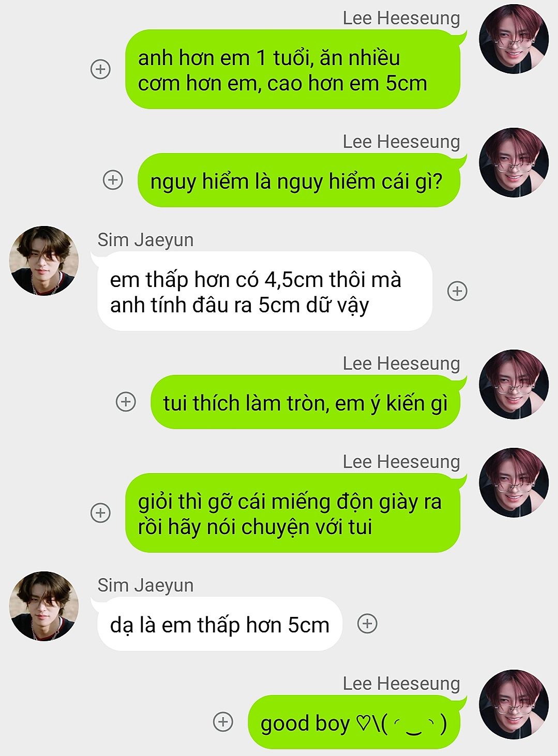Open Lee Heeseung's avatar beside 'good boy' message
The height and width of the screenshot is (756, 558).
[514, 704]
